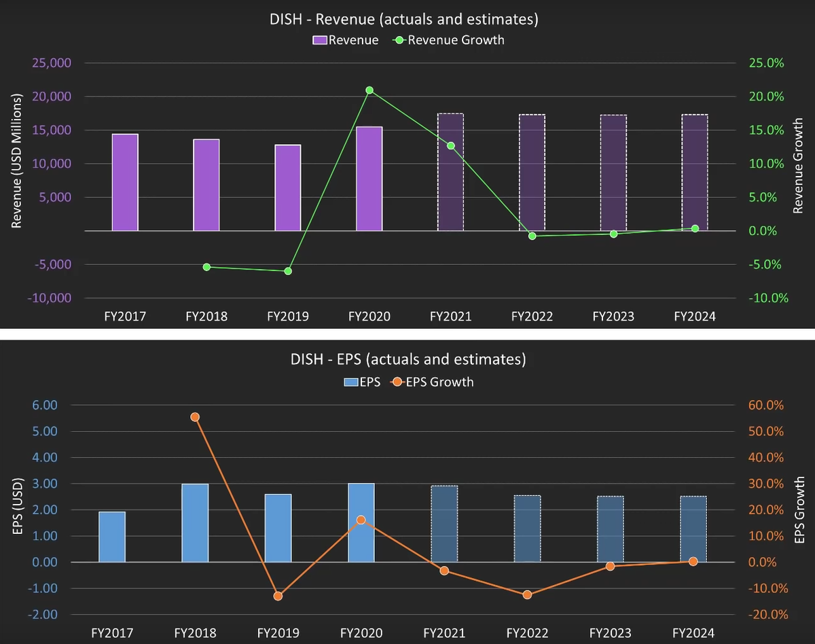Click the FY2018 revenue bar
815x644 pixels.
click(x=206, y=185)
